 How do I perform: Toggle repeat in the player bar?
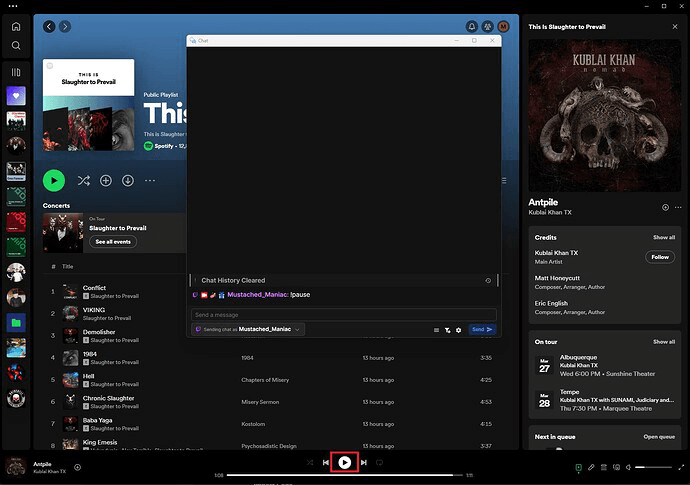pyautogui.click(x=379, y=463)
